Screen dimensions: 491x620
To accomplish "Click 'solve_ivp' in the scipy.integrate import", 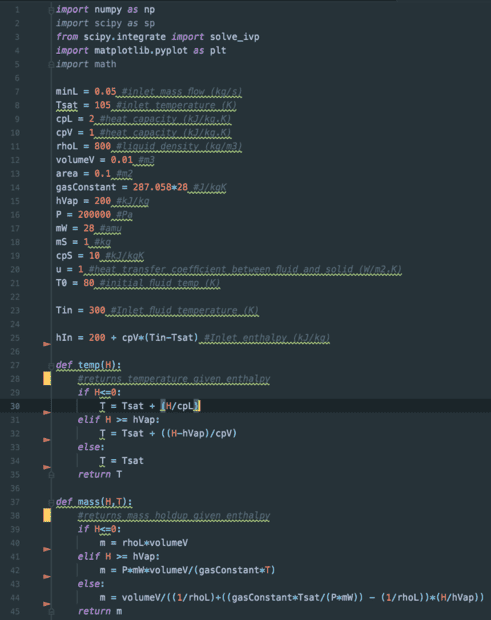I will 234,37.
